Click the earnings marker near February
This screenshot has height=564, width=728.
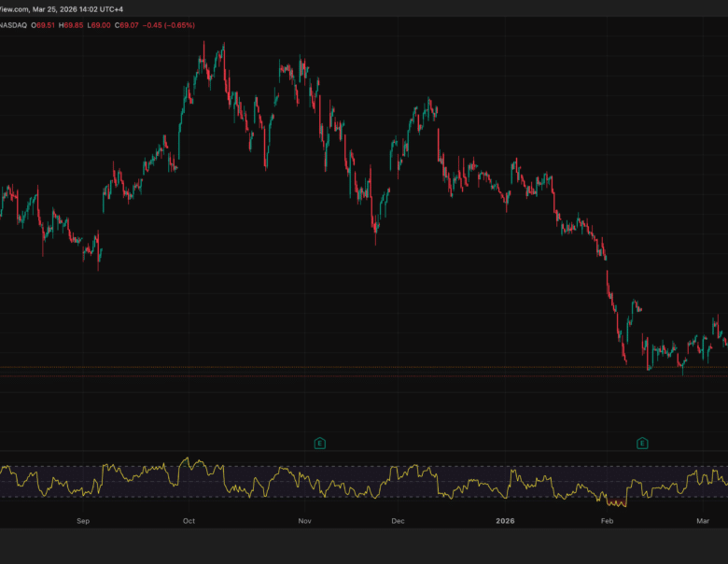click(x=642, y=443)
